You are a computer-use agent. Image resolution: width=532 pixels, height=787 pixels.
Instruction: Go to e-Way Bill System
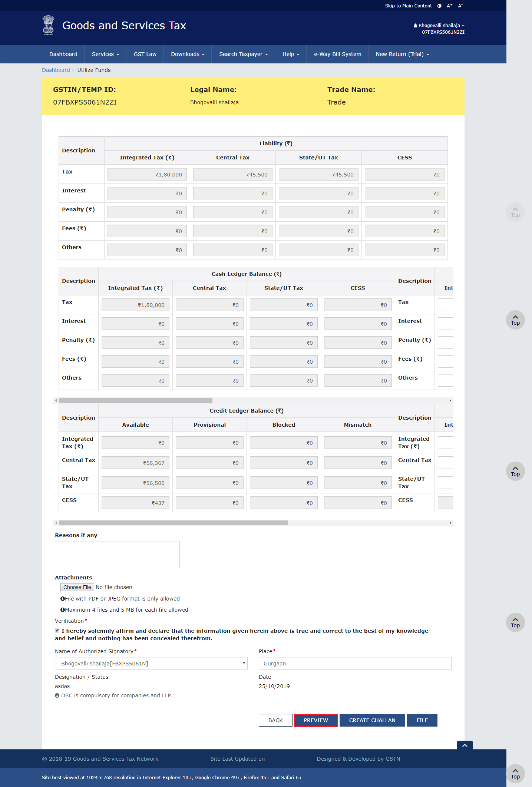[337, 54]
